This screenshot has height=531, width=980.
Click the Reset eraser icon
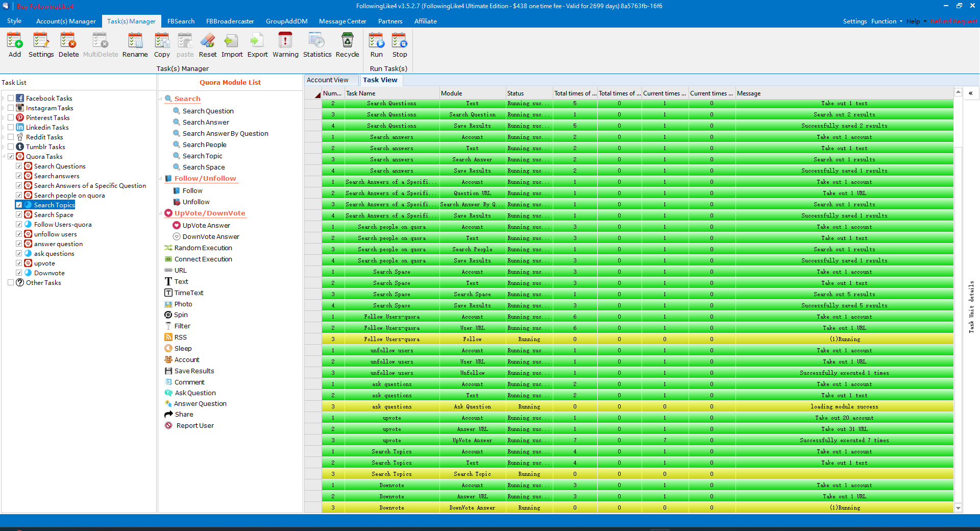tap(208, 45)
